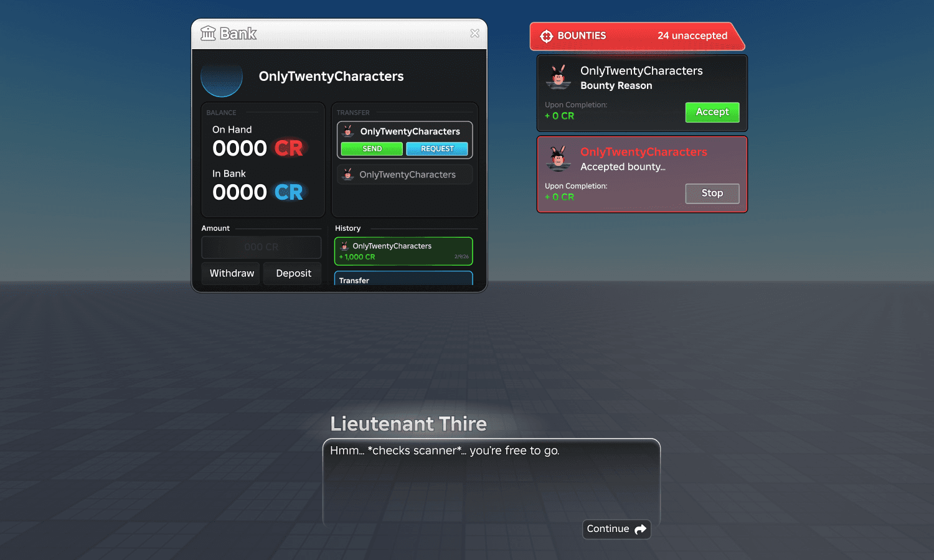Click the dimmed recipient's avatar icon
This screenshot has height=560, width=934.
[x=348, y=174]
